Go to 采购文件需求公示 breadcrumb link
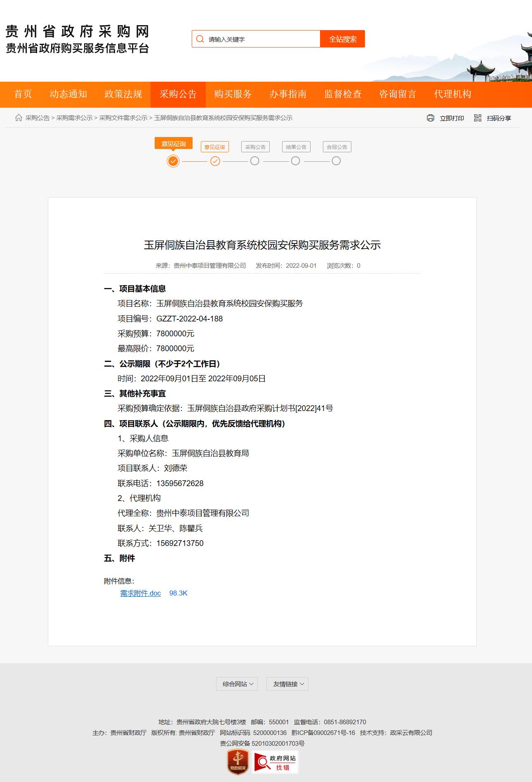 (123, 118)
